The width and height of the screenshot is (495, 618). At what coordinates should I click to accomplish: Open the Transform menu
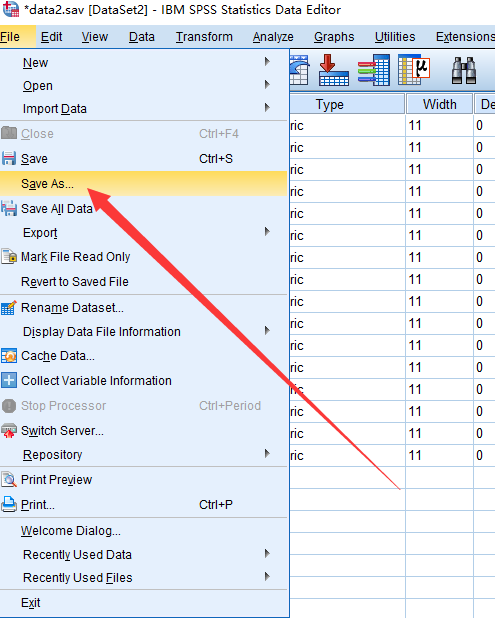pyautogui.click(x=204, y=37)
